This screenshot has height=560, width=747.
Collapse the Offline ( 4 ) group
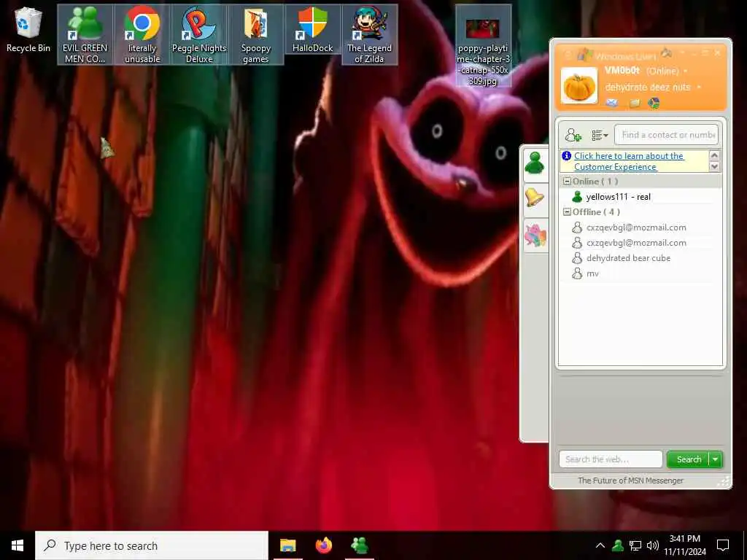(567, 212)
